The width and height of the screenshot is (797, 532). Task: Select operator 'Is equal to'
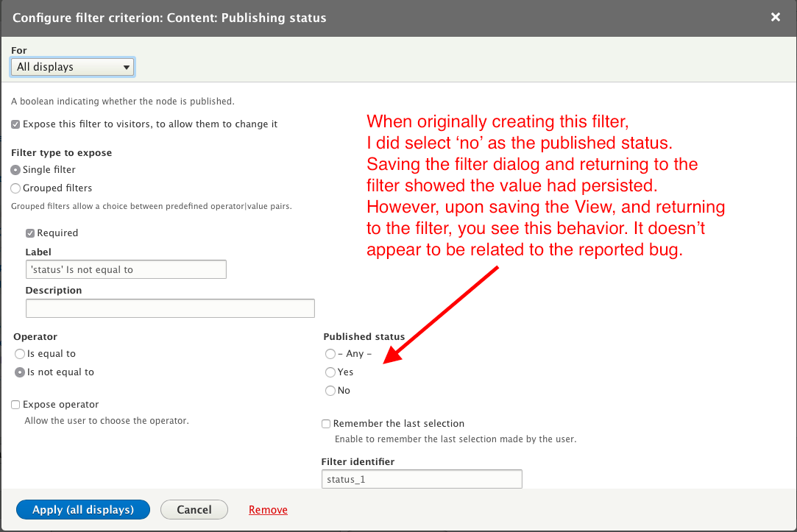(20, 354)
